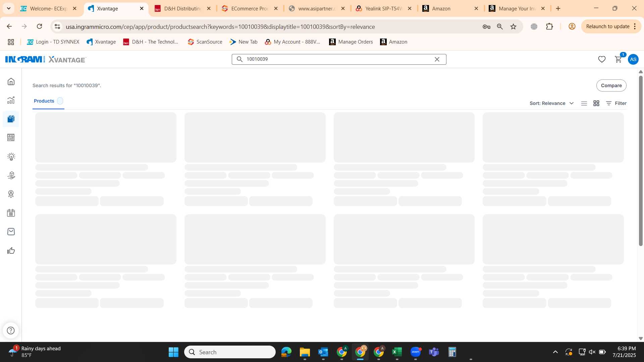Go to Ingram Micro Xvantage logo home
Image resolution: width=644 pixels, height=362 pixels.
[x=46, y=59]
